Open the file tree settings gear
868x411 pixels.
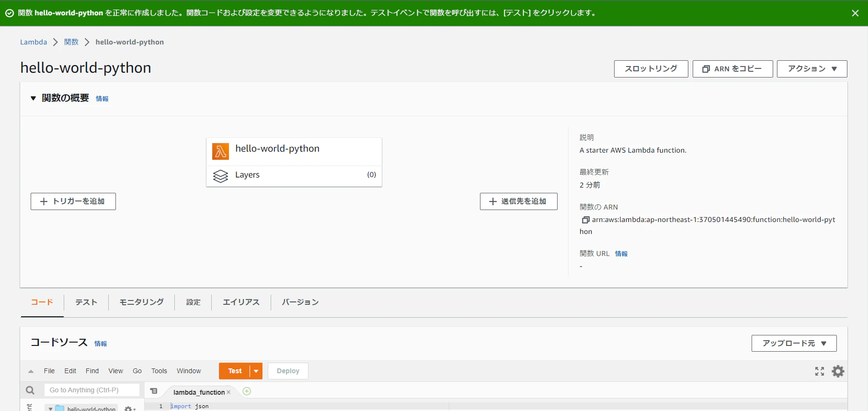(x=129, y=409)
